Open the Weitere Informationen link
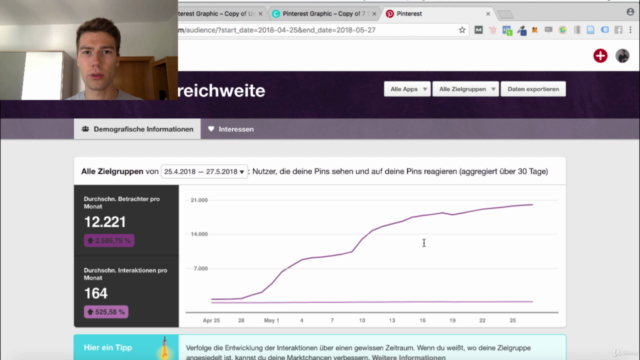This screenshot has height=360, width=640. coord(409,358)
